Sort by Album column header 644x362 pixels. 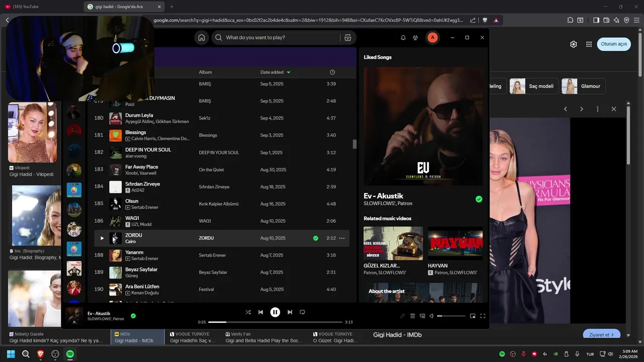coord(205,72)
